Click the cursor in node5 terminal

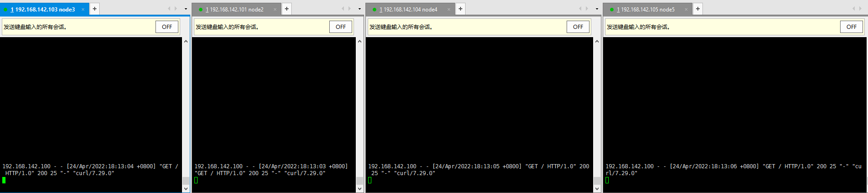click(607, 180)
